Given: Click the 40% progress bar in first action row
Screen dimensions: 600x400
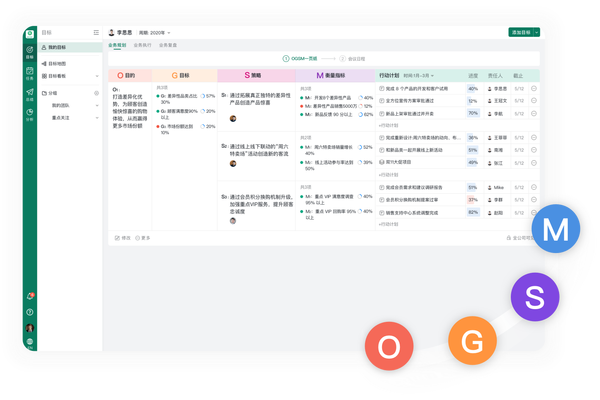Looking at the screenshot, I should tap(473, 88).
